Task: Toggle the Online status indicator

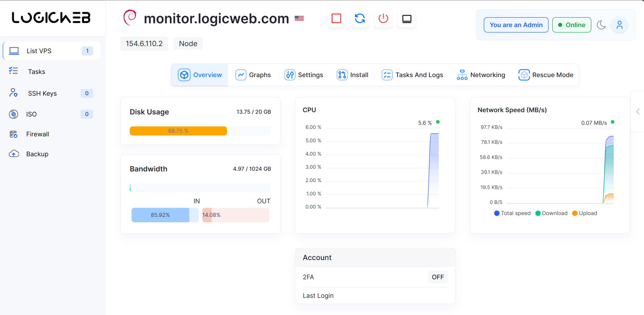Action: (x=571, y=25)
